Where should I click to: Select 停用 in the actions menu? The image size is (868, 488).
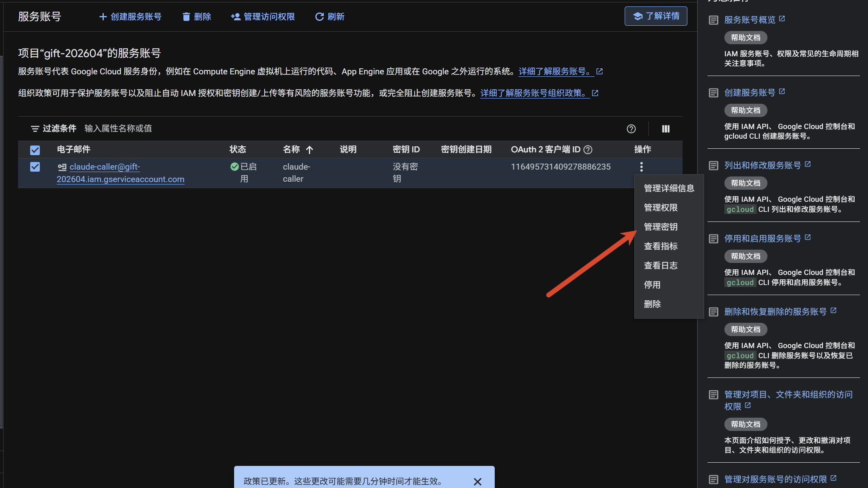[669, 285]
